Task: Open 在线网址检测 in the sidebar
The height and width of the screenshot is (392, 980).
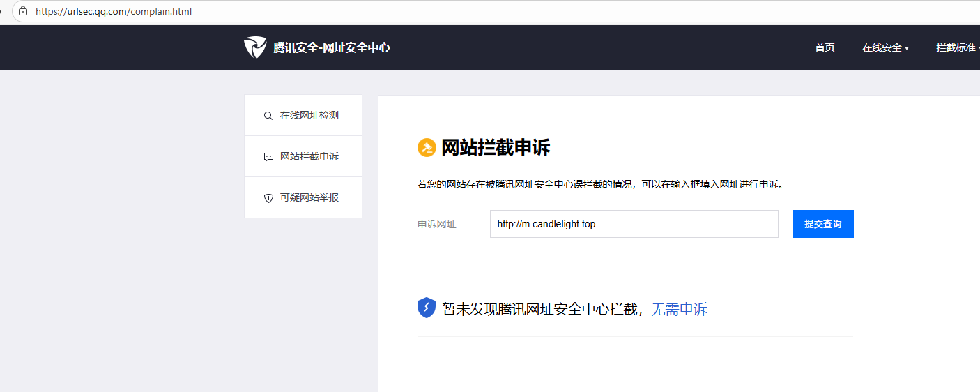Action: [x=303, y=115]
